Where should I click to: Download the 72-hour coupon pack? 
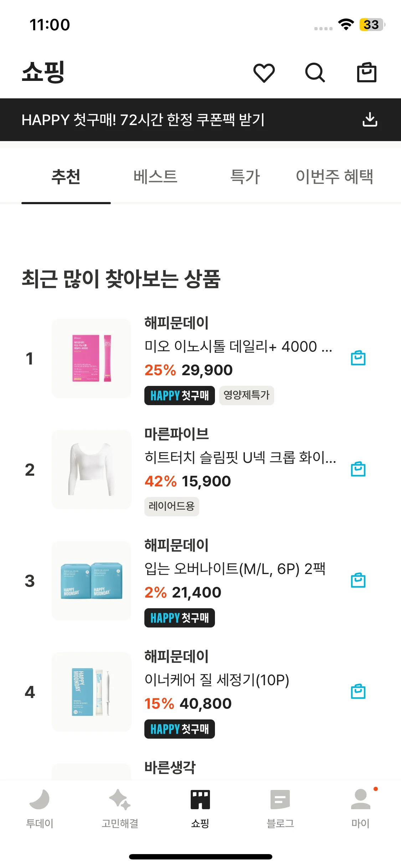(370, 120)
